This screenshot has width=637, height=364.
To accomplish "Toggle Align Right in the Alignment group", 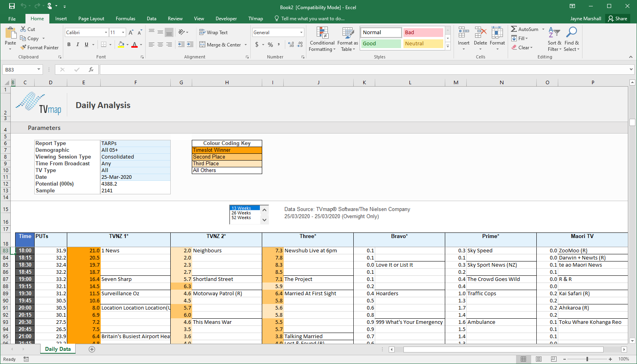I will point(169,45).
